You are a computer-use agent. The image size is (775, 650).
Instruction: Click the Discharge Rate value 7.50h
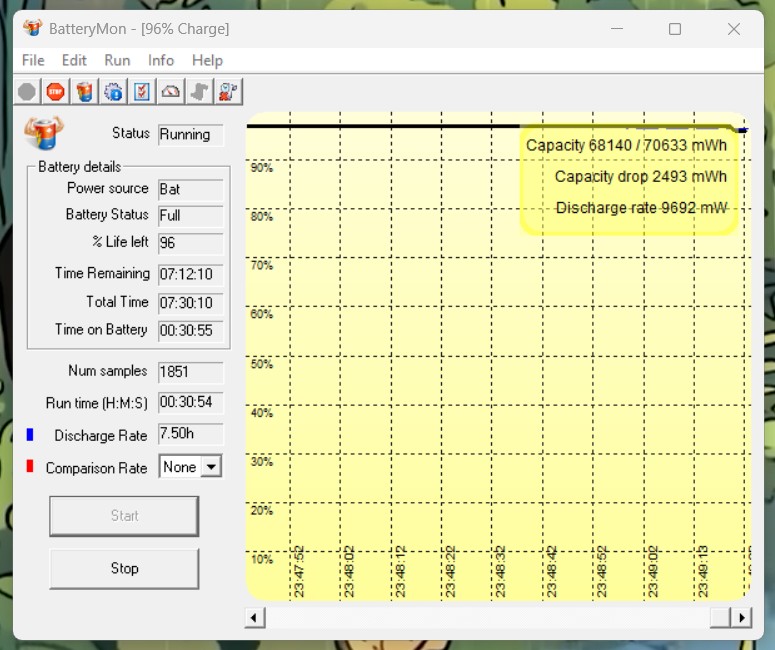tap(191, 434)
